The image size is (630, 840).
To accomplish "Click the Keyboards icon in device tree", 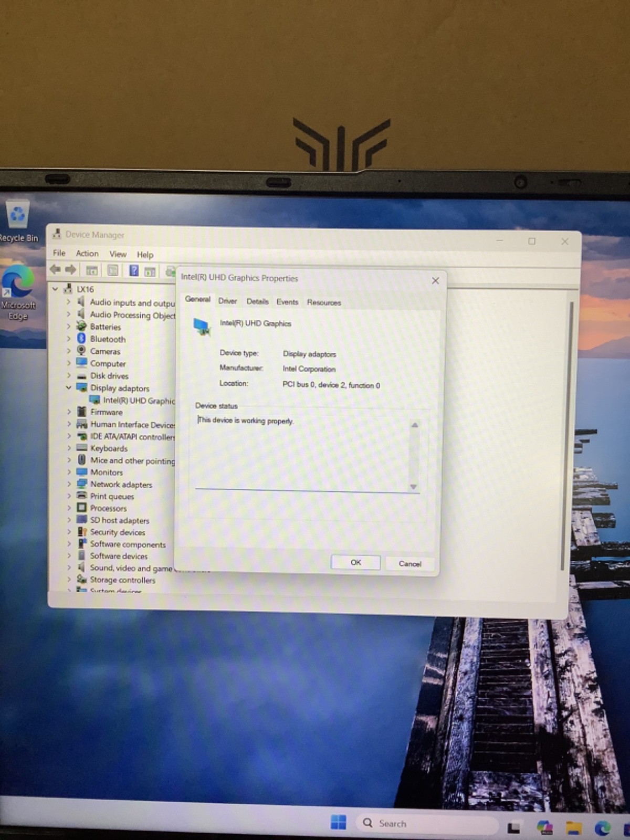I will pos(81,448).
